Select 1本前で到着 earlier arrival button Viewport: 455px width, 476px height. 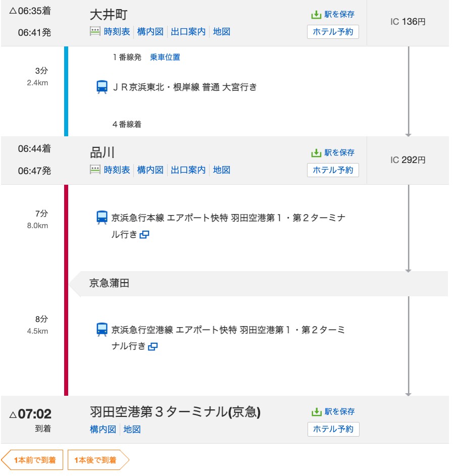pyautogui.click(x=32, y=460)
